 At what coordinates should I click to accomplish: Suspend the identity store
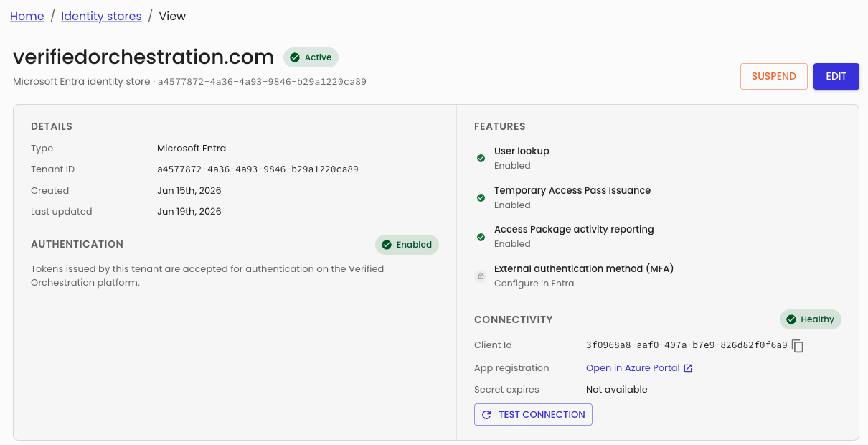click(x=774, y=77)
